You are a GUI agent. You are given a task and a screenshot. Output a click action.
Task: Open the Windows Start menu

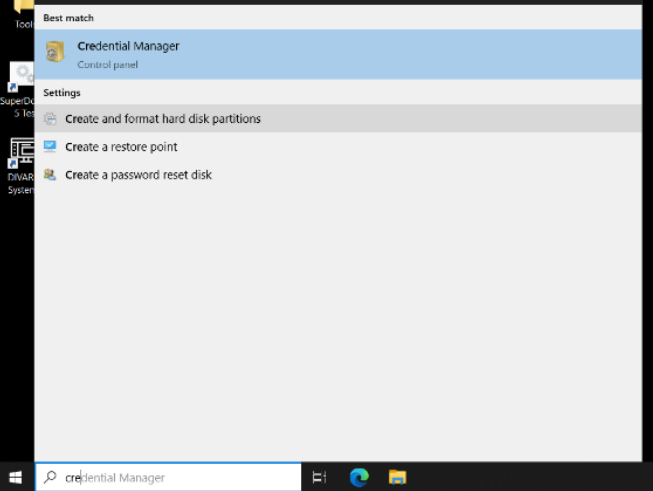tap(16, 477)
